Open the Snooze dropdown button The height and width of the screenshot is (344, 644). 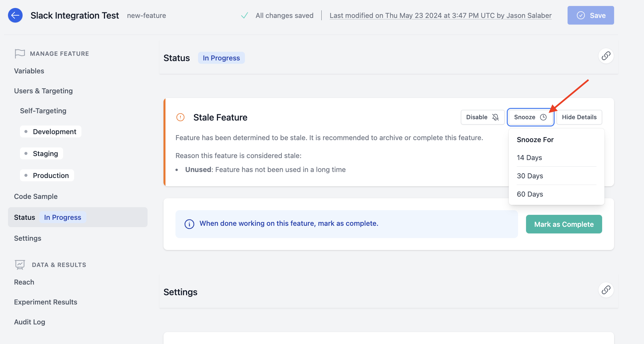[530, 117]
